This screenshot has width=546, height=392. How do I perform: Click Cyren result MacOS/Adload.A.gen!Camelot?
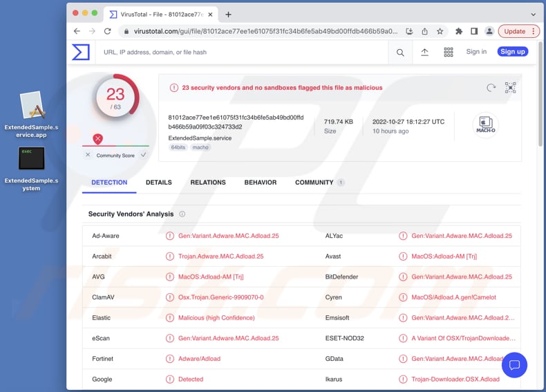click(x=453, y=297)
